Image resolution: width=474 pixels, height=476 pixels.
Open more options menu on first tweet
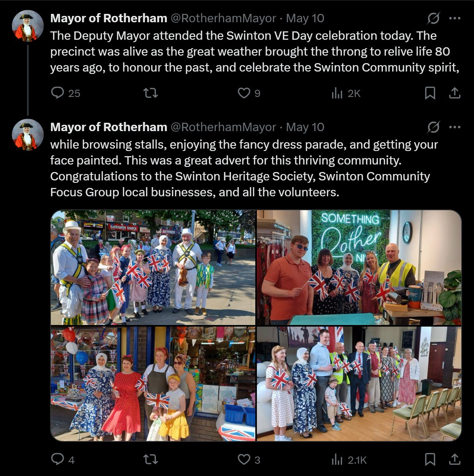coord(455,18)
